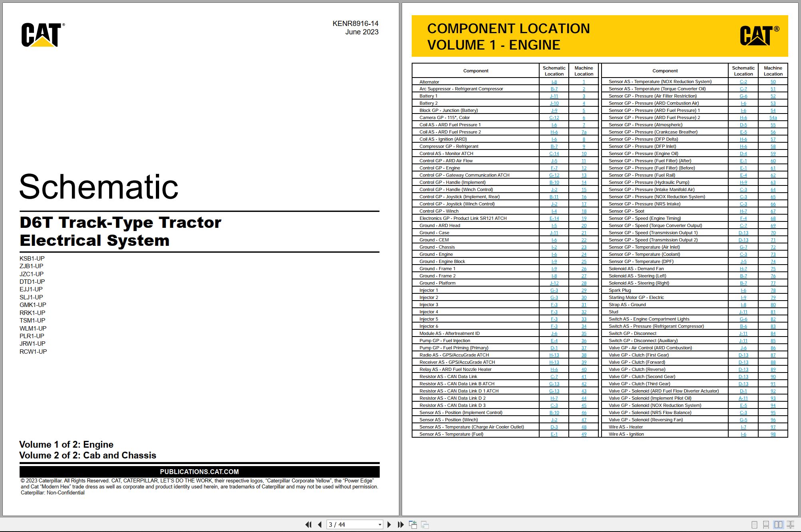Open Wire AS Heater schematic location I-7
Image resolution: width=801 pixels, height=532 pixels.
(743, 427)
